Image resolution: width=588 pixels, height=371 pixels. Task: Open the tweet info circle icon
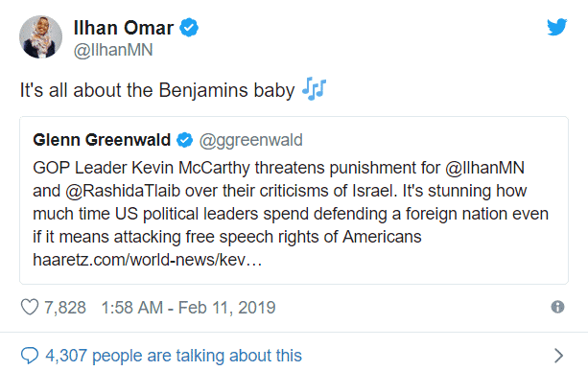557,307
